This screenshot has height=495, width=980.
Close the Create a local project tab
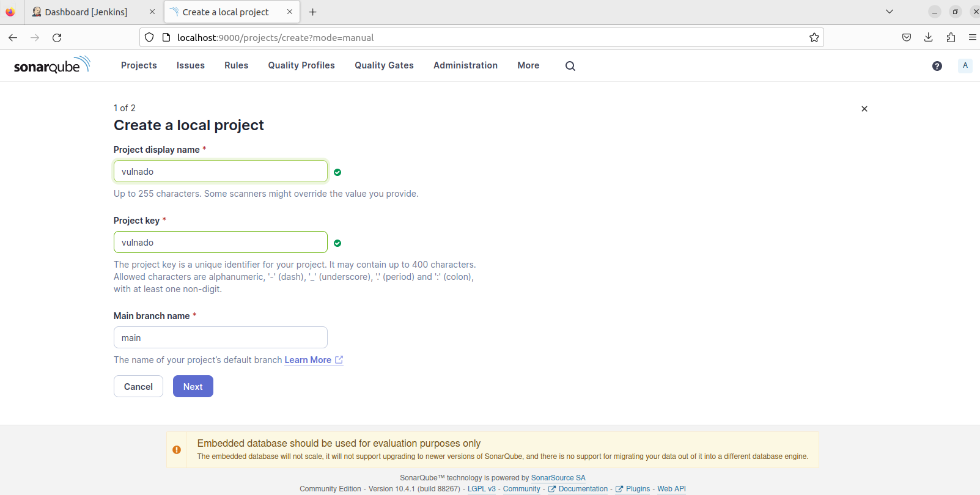click(290, 12)
